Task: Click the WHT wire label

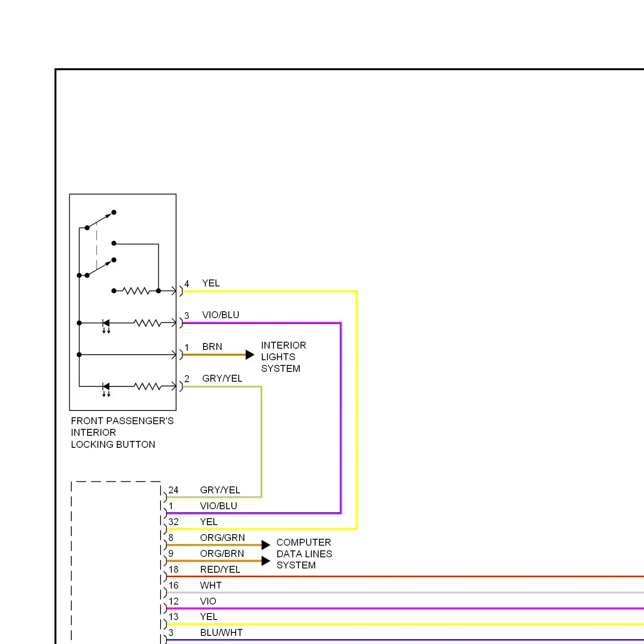Action: point(211,586)
